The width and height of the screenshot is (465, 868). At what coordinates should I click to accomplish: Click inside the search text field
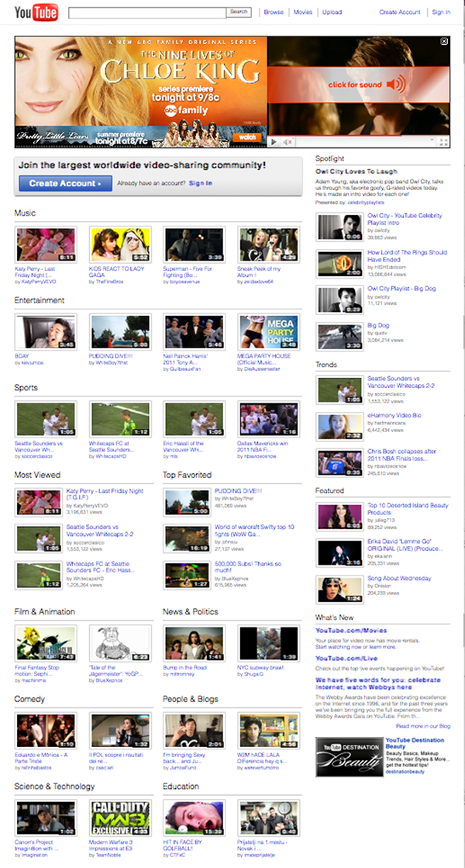coord(147,12)
